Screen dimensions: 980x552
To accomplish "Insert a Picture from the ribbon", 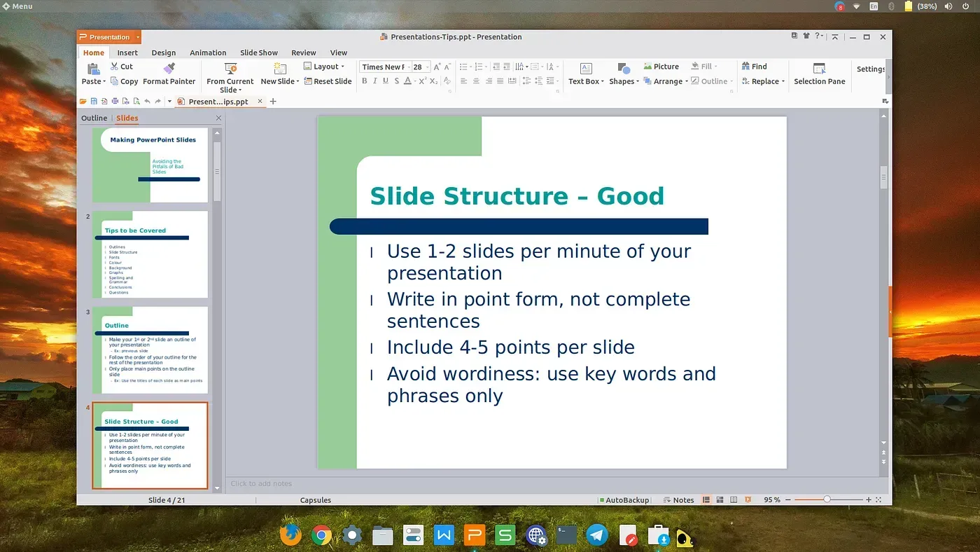I will (x=661, y=67).
